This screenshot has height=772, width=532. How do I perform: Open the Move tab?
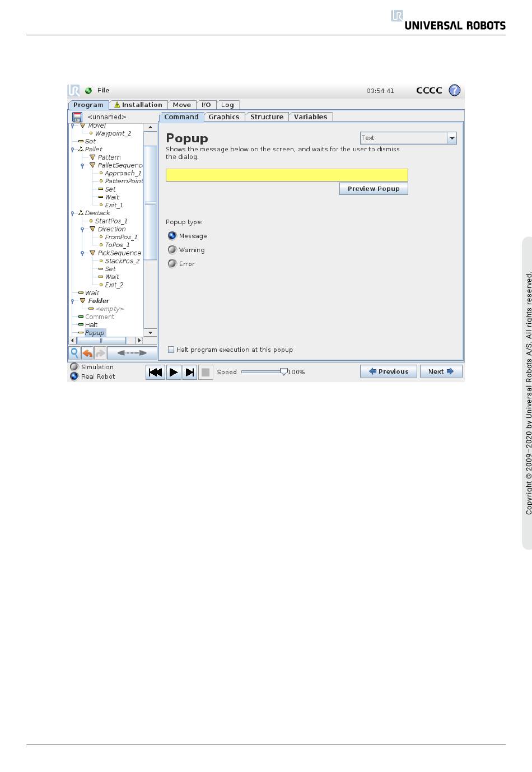181,105
